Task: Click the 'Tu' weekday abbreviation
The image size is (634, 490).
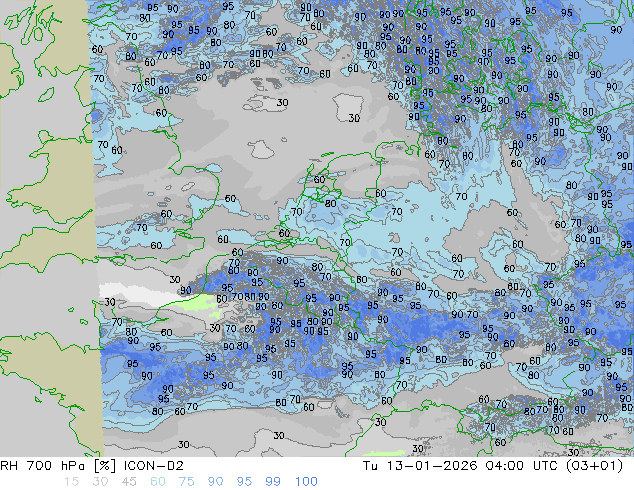Action: click(x=370, y=466)
